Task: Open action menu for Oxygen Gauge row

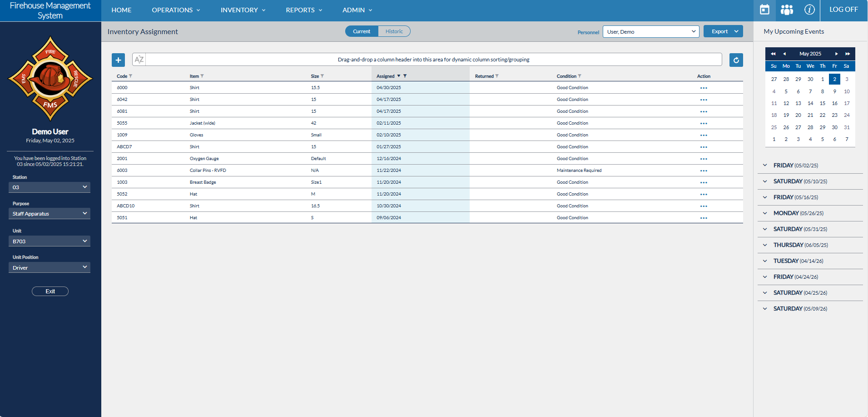Action: [704, 159]
